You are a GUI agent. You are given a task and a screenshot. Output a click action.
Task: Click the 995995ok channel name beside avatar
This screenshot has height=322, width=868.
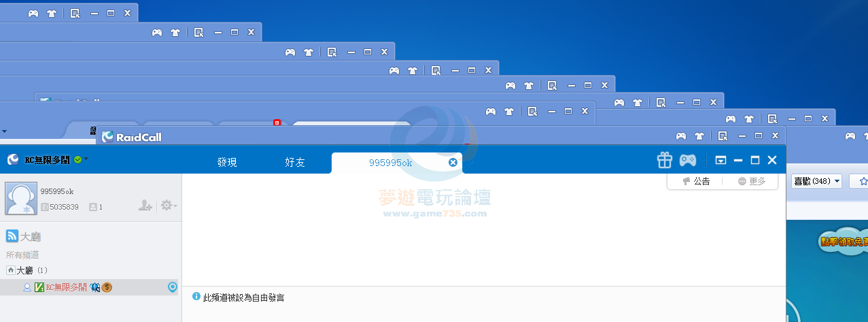coord(56,191)
